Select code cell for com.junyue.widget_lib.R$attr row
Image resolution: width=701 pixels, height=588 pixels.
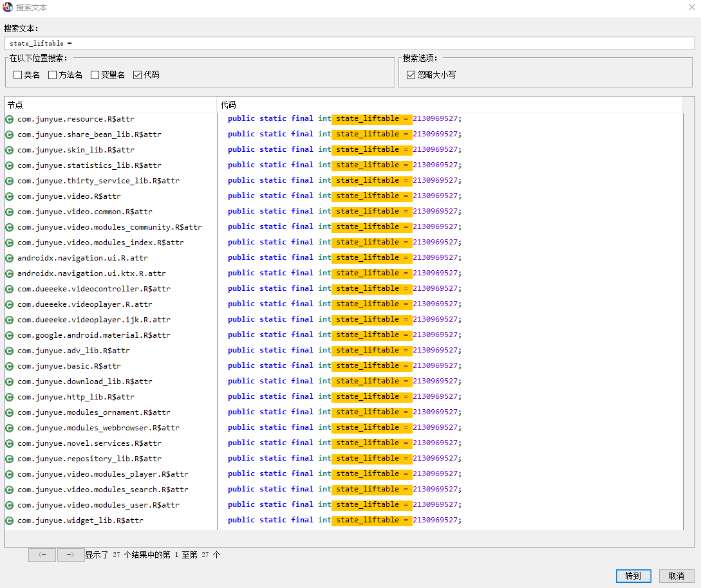pos(450,520)
